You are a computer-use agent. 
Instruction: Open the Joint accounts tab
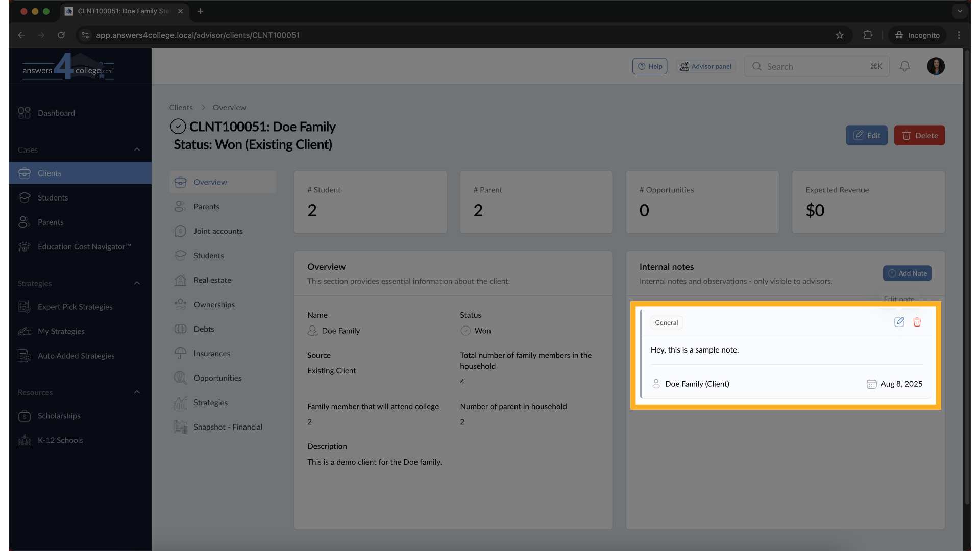(218, 231)
